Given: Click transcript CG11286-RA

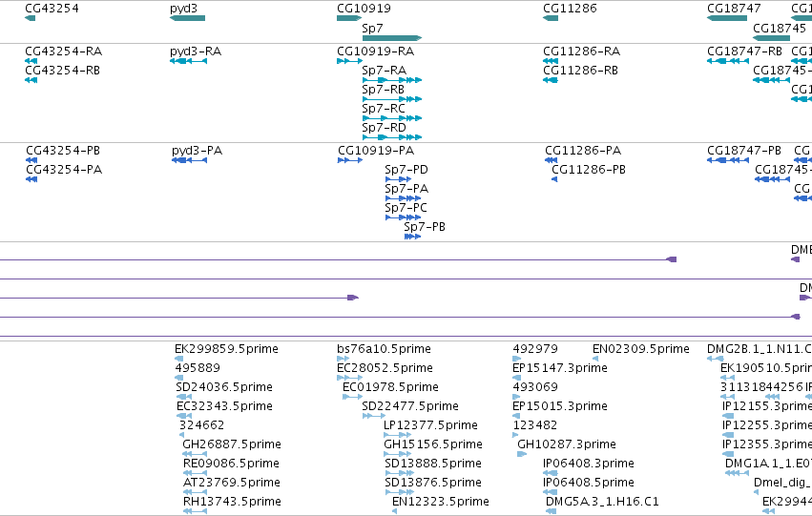Looking at the screenshot, I should click(581, 52).
